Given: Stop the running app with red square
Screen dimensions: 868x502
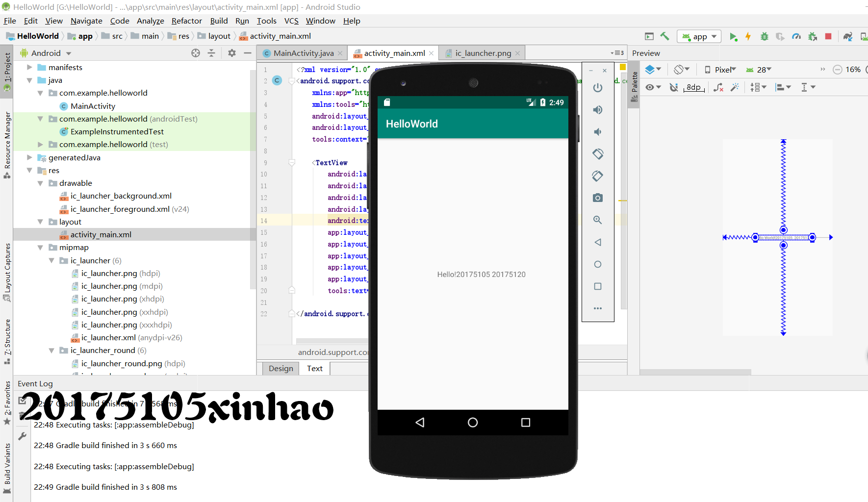Looking at the screenshot, I should click(828, 37).
